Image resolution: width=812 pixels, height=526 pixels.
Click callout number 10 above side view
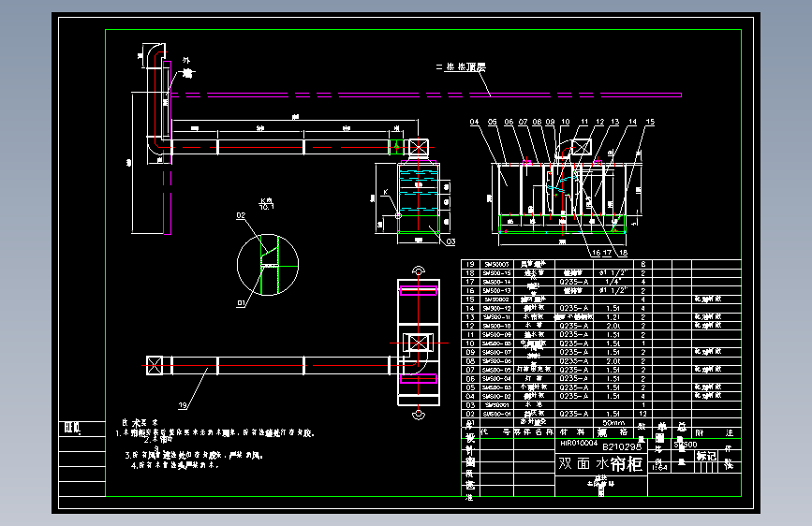pyautogui.click(x=565, y=122)
